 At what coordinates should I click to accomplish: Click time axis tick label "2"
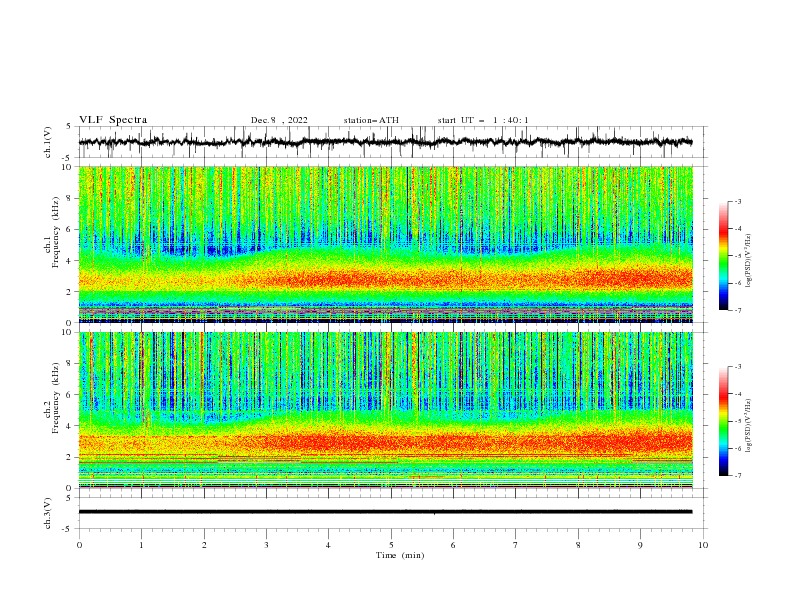click(x=204, y=545)
